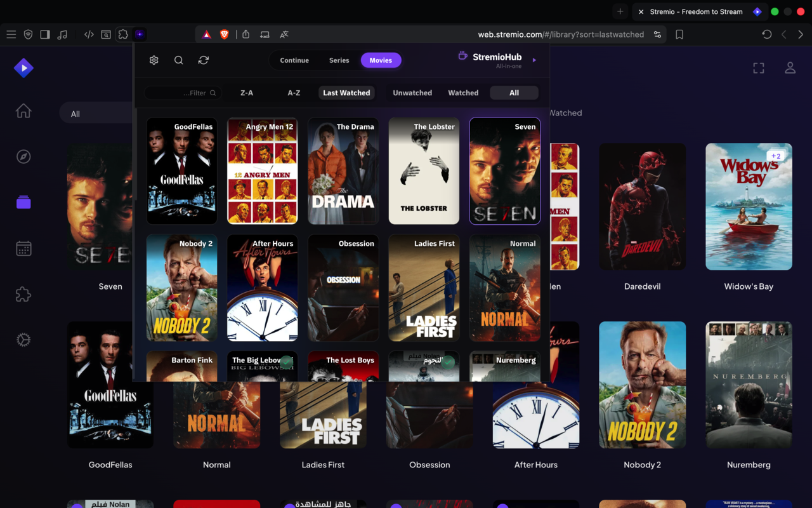
Task: Click the tab search window icon
Action: (106, 34)
